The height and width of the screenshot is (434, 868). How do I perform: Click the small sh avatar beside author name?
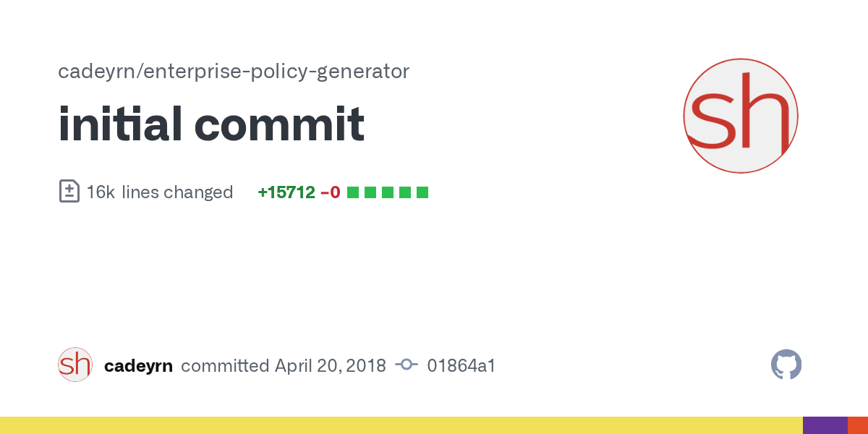[x=75, y=365]
